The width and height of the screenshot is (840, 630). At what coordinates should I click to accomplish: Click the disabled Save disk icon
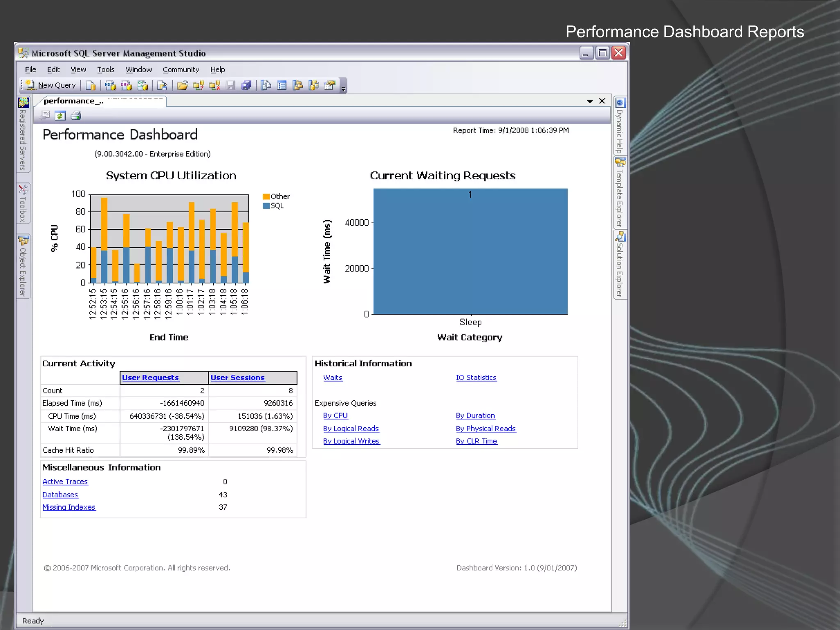click(231, 85)
